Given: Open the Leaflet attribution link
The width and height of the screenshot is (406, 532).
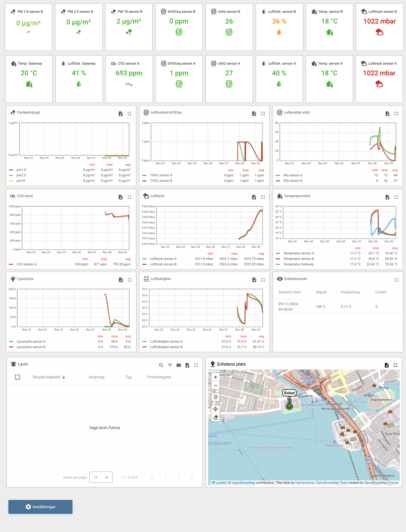Looking at the screenshot, I should coord(221,483).
